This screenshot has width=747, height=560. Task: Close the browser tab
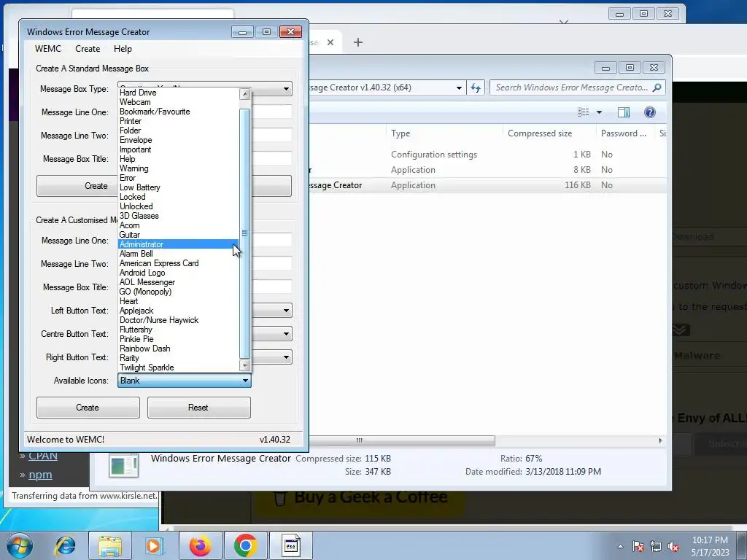[330, 42]
